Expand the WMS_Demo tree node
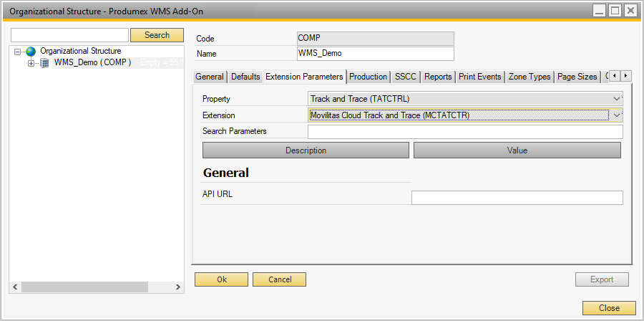Image resolution: width=644 pixels, height=321 pixels. click(x=31, y=63)
